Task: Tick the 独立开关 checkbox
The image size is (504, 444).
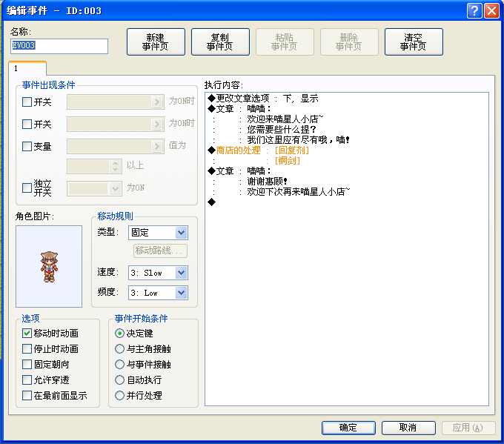Action: pyautogui.click(x=27, y=188)
